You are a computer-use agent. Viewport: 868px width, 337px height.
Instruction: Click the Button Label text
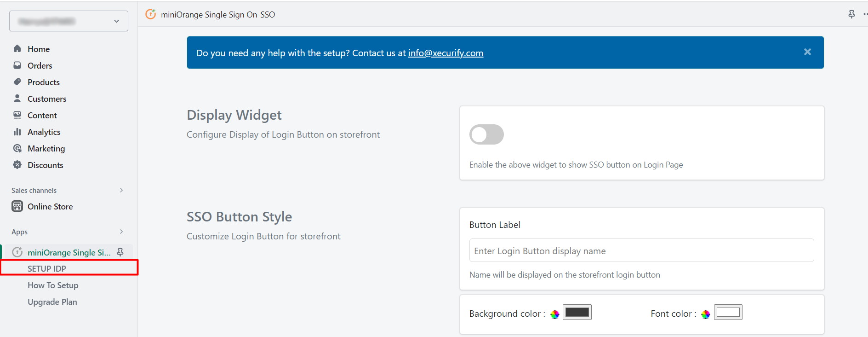point(495,225)
